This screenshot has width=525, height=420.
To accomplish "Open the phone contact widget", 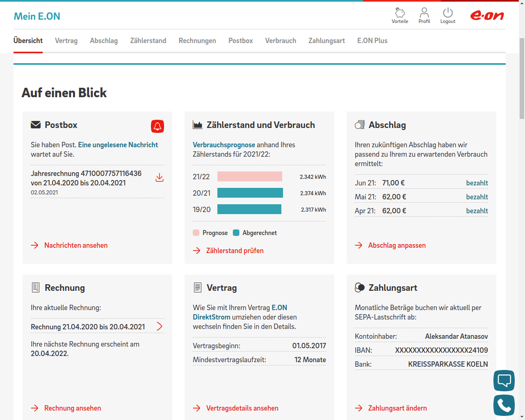I will (504, 405).
